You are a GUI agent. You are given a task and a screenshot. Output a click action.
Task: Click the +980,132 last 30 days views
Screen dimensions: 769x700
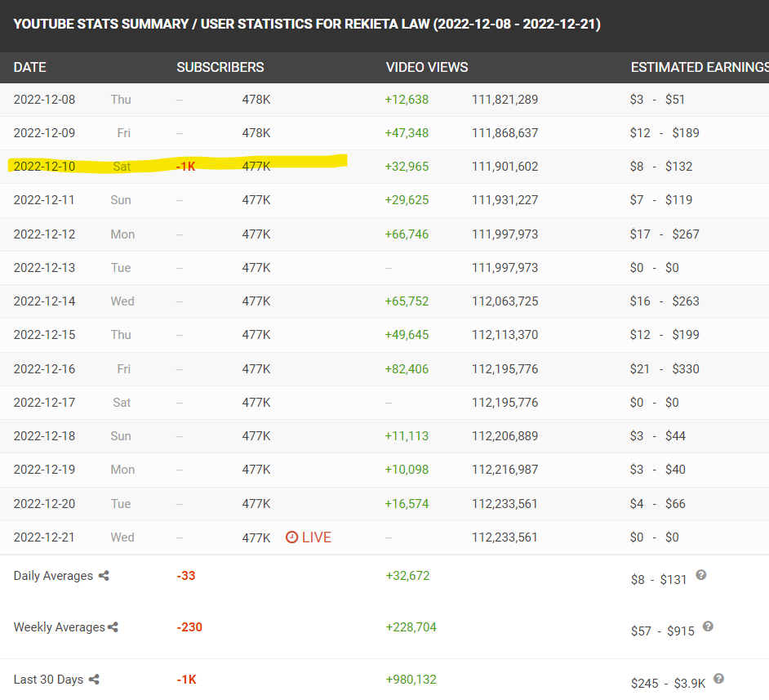click(x=411, y=680)
